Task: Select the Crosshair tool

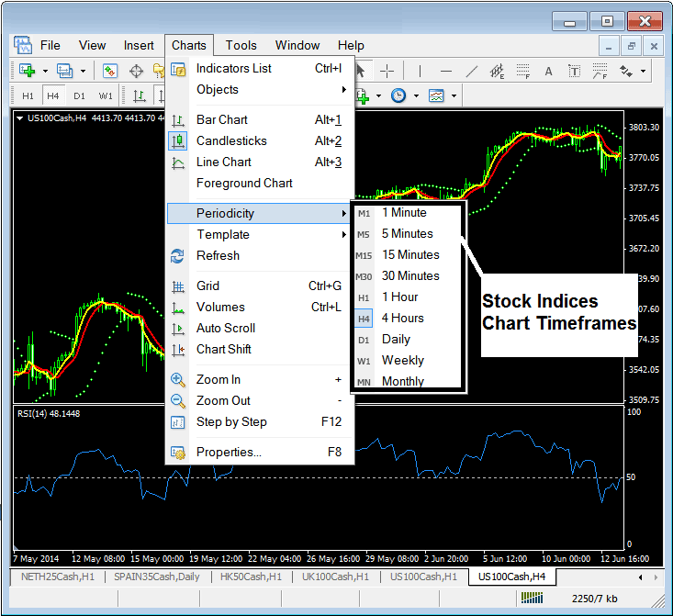Action: click(387, 71)
